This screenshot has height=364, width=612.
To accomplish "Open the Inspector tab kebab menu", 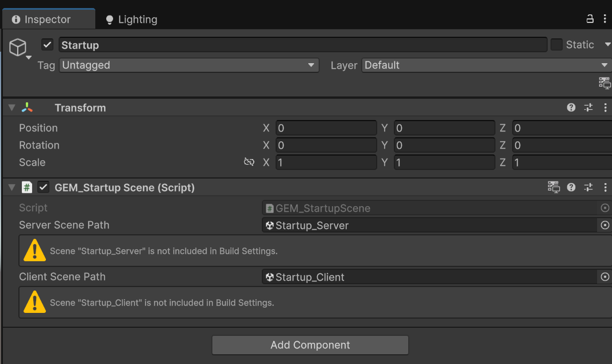I will pos(605,19).
